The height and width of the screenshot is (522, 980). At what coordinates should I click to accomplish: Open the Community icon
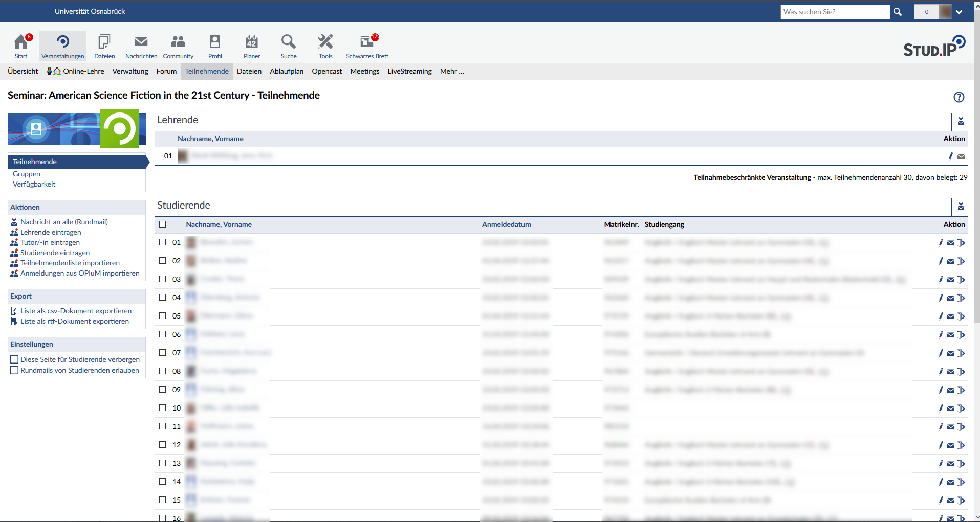[x=178, y=42]
